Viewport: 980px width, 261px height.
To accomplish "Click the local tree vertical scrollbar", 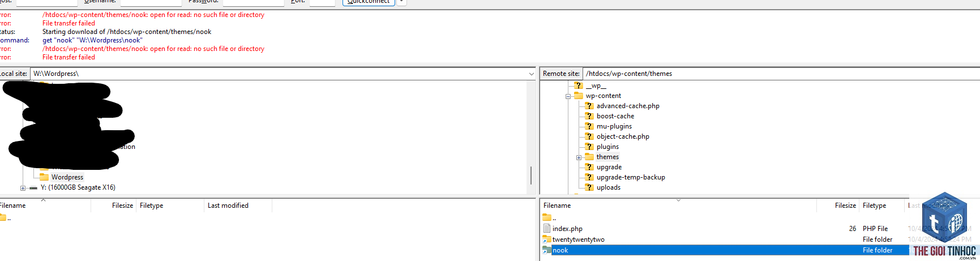I will pos(531,176).
